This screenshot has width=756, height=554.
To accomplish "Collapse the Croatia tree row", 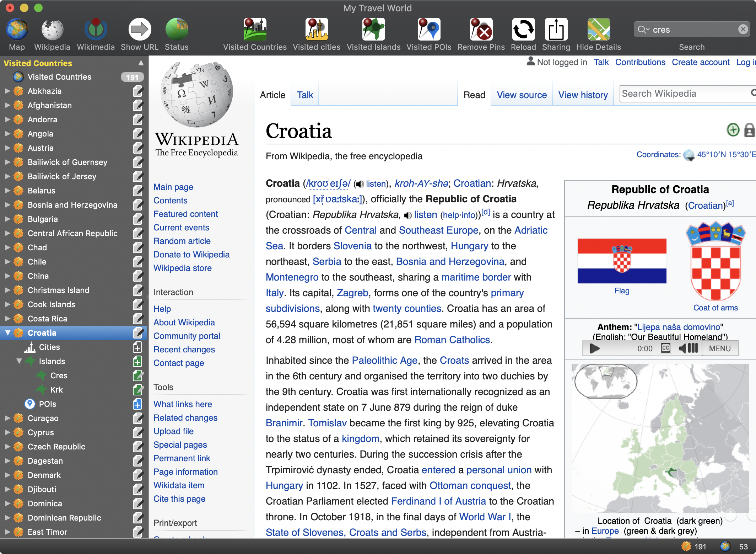I will pyautogui.click(x=7, y=333).
